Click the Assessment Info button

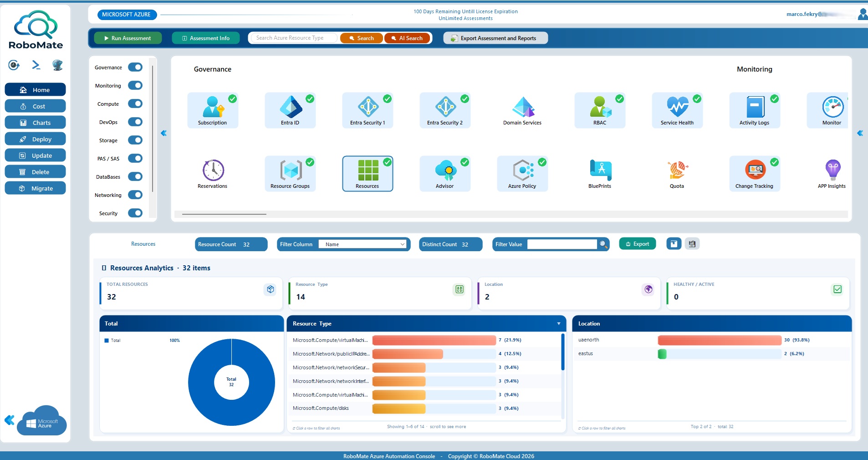click(206, 38)
